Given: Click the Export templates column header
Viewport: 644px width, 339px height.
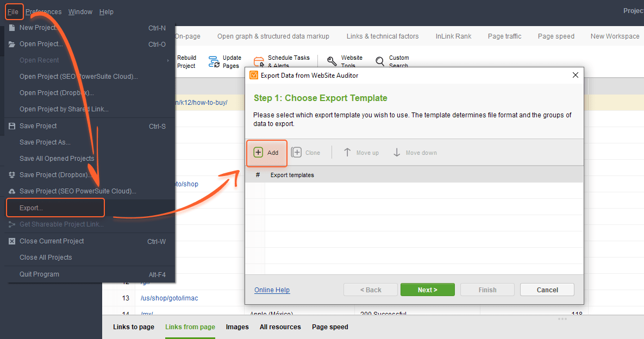Looking at the screenshot, I should tap(292, 175).
